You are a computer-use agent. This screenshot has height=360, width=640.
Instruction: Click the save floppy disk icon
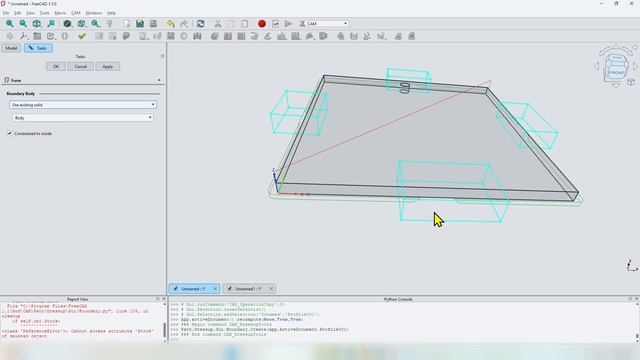pos(153,24)
